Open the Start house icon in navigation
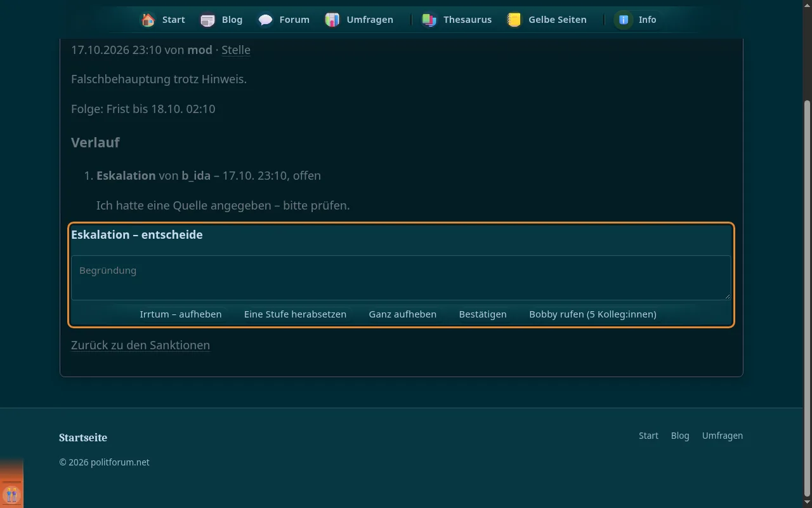This screenshot has height=508, width=812. [x=148, y=20]
